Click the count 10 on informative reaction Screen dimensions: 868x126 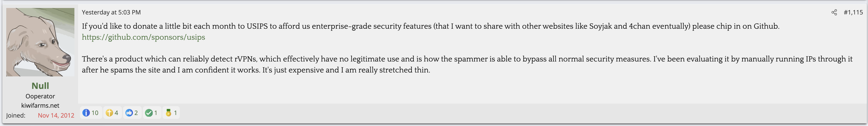[95, 113]
